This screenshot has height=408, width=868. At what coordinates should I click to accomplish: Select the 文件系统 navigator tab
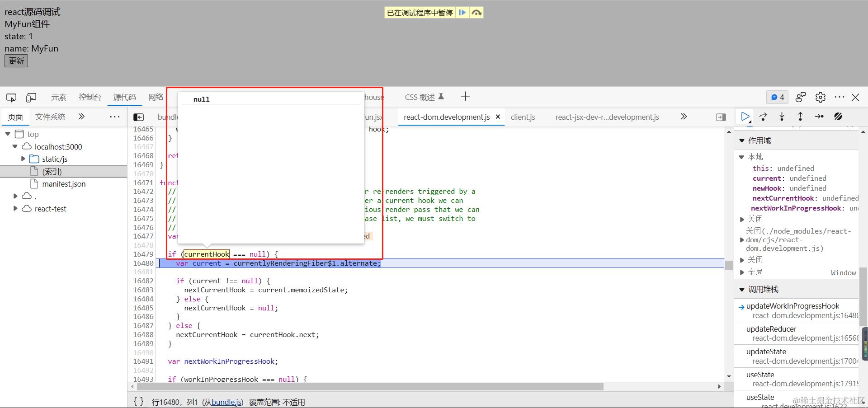click(x=50, y=117)
